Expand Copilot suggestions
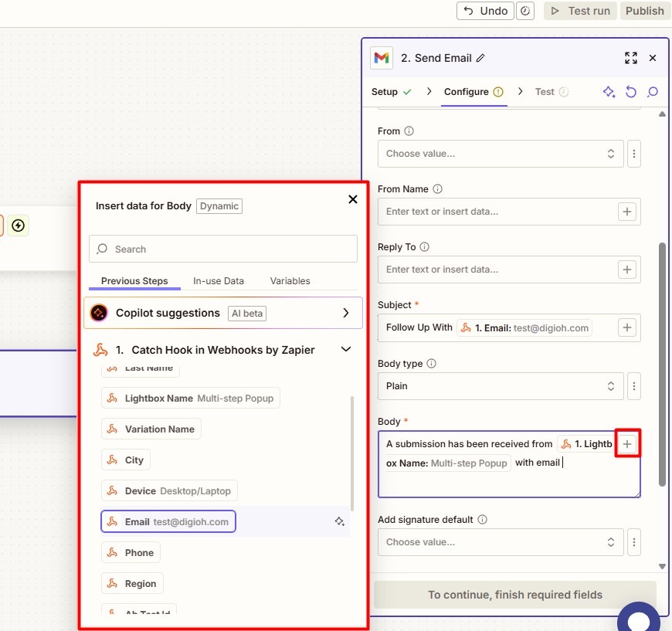Screen dimensions: 672x631 pyautogui.click(x=346, y=313)
